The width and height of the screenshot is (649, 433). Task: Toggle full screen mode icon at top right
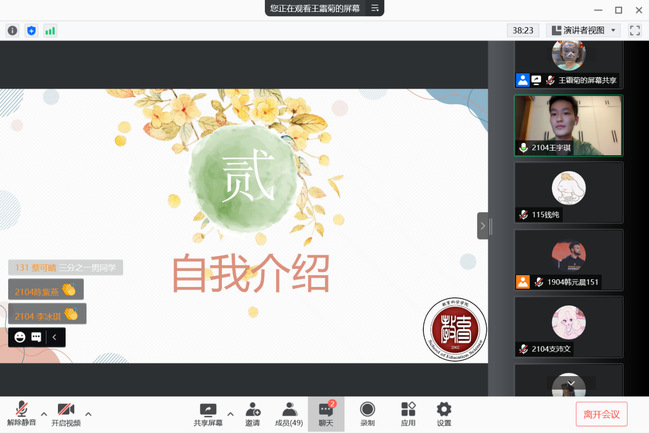click(x=634, y=31)
